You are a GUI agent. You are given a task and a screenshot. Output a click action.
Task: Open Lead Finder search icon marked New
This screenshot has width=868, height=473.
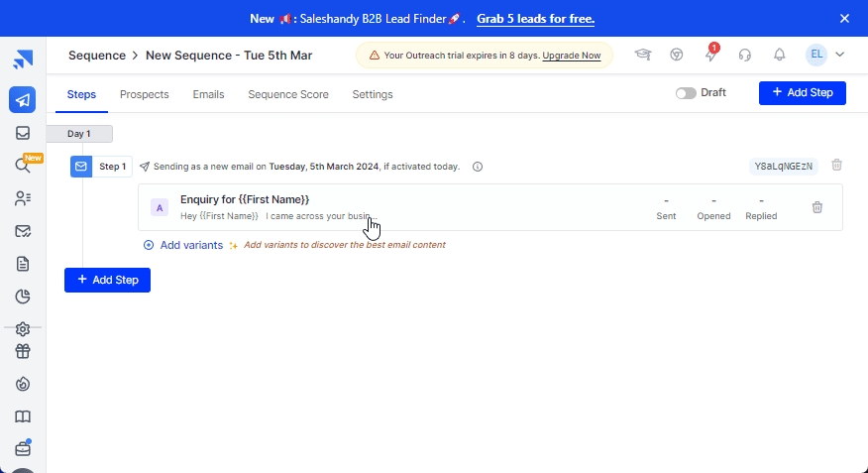coord(22,166)
